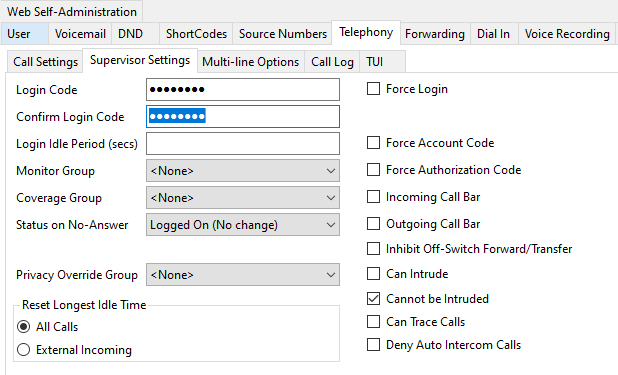Open the DND tab

point(136,34)
